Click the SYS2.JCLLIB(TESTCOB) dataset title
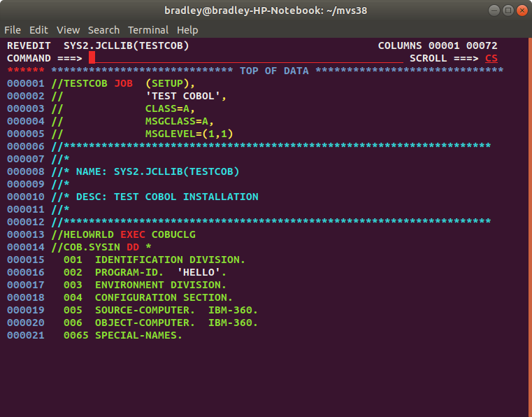532x417 pixels. click(x=127, y=45)
